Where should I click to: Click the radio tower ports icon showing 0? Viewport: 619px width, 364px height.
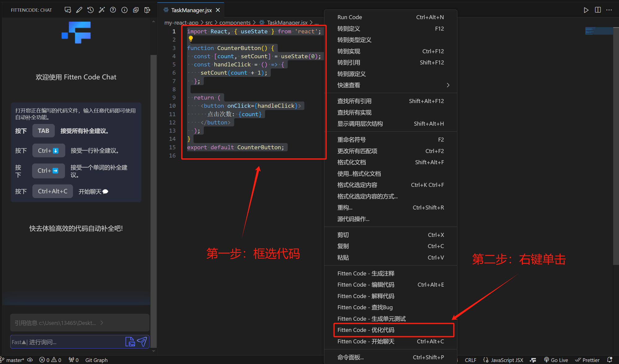point(74,360)
